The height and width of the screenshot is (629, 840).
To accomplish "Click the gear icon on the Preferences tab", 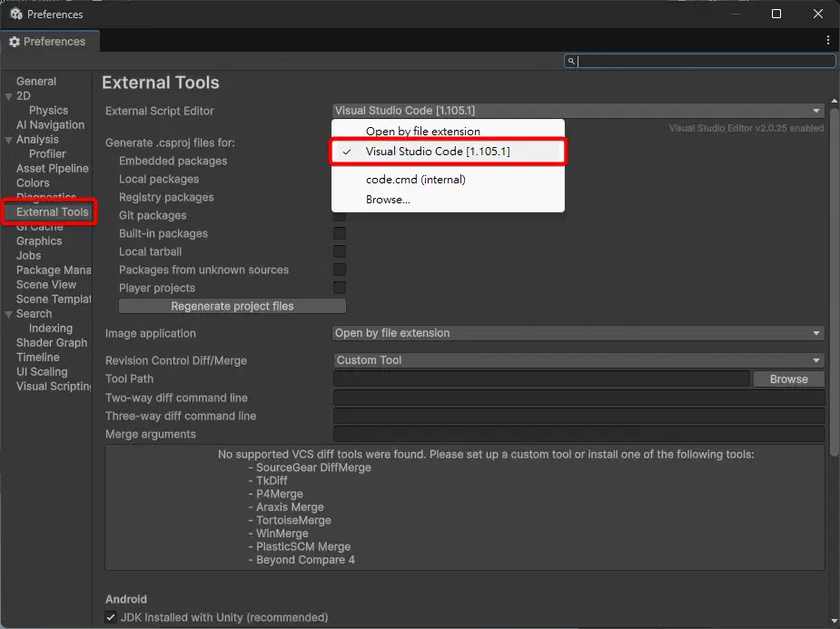I will 13,41.
